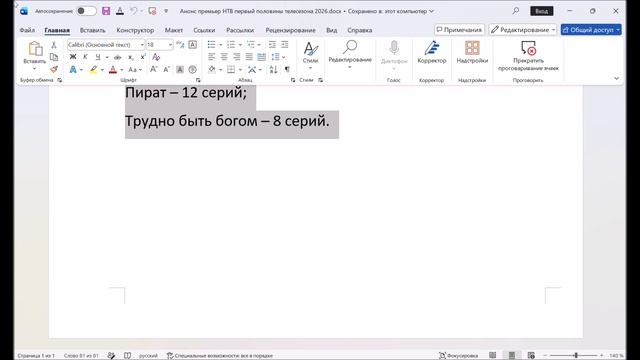The image size is (640, 360).
Task: Apply yellow text highlight color
Action: 93,70
